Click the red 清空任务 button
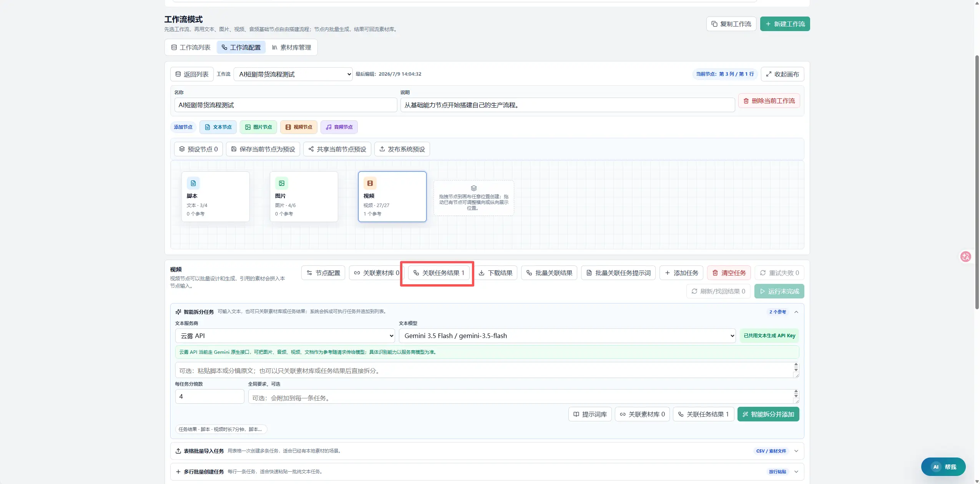The width and height of the screenshot is (980, 484). (729, 273)
